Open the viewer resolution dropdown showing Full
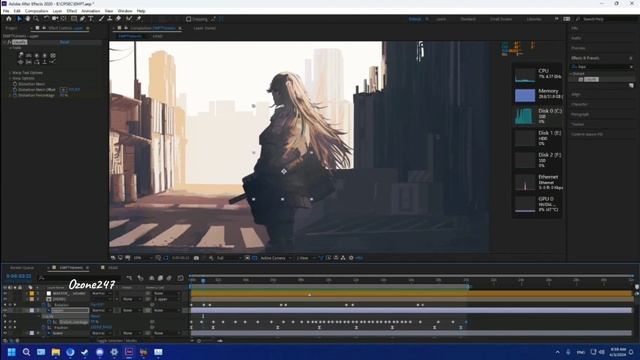The image size is (640, 360). coord(228,258)
